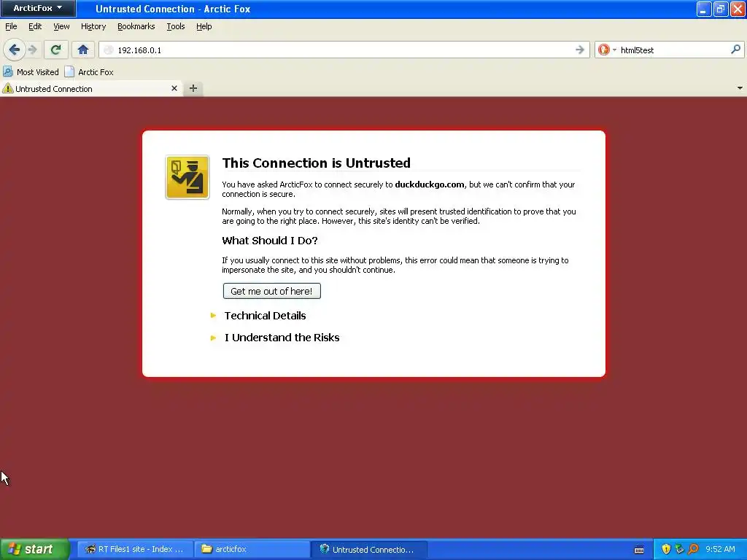Screen dimensions: 747x560
Task: Switch to RT Files1 site taskbar window
Action: [x=135, y=549]
